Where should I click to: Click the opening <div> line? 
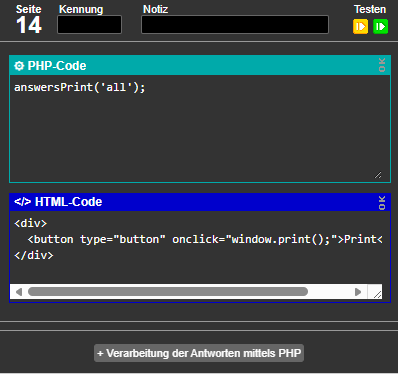tap(31, 223)
